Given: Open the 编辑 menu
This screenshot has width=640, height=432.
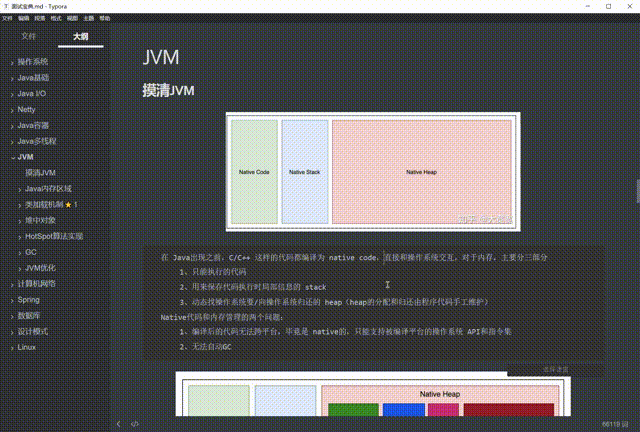Looking at the screenshot, I should click(x=23, y=18).
